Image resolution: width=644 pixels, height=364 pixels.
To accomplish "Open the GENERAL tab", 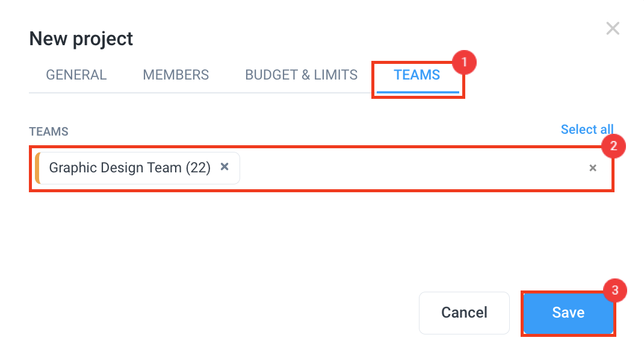I will 76,75.
